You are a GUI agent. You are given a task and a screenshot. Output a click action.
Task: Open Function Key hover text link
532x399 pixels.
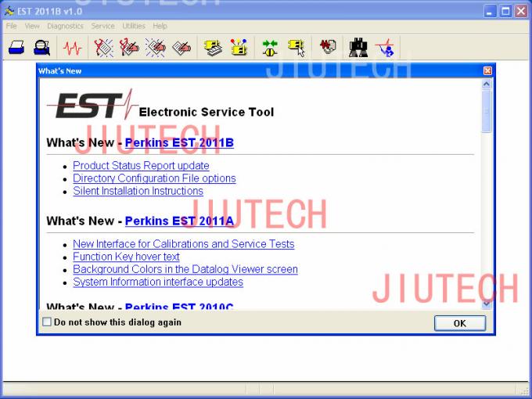126,257
